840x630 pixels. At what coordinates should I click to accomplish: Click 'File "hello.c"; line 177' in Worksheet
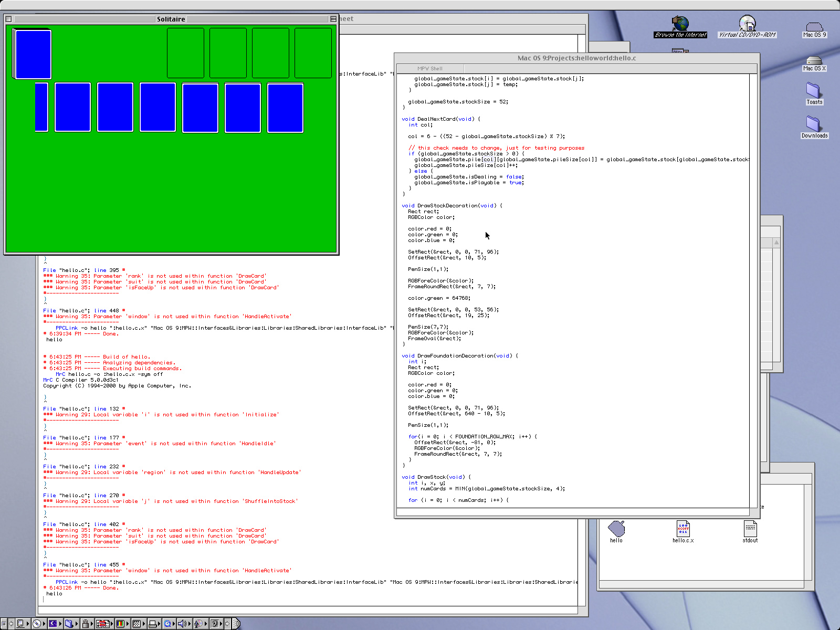pos(81,438)
